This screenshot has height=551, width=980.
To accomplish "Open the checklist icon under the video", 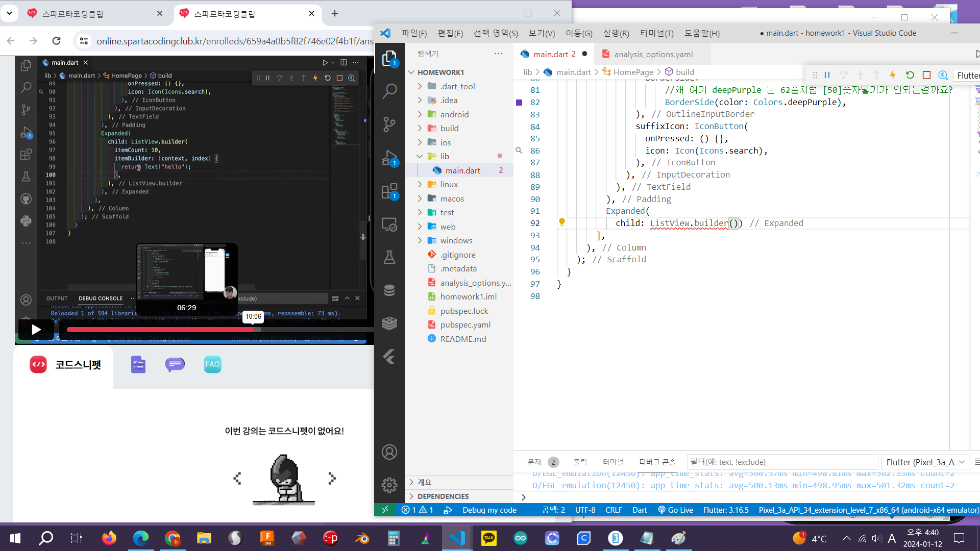I will 138,364.
